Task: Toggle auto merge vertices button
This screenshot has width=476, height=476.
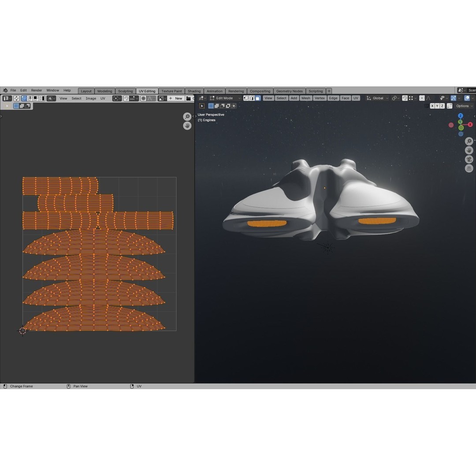Action: tap(450, 106)
